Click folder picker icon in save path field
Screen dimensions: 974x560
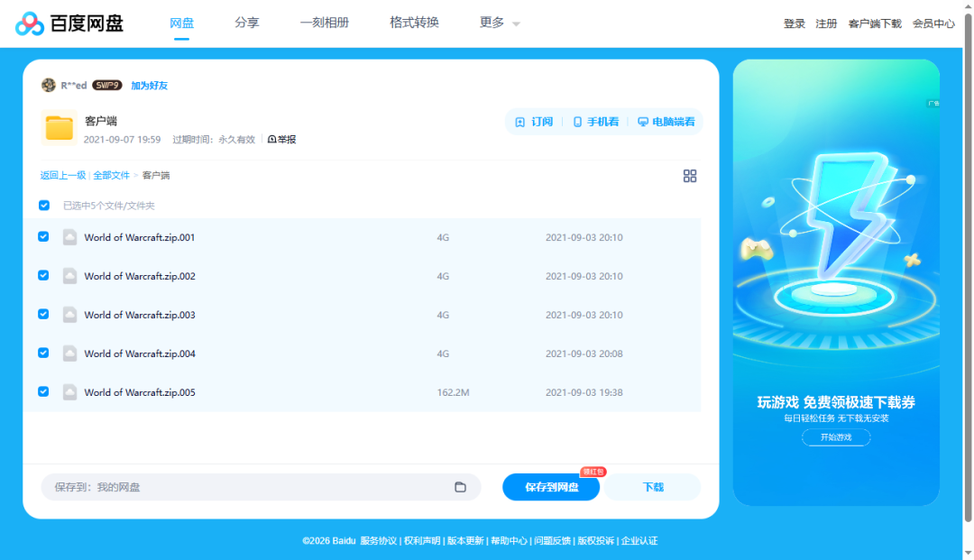point(460,487)
